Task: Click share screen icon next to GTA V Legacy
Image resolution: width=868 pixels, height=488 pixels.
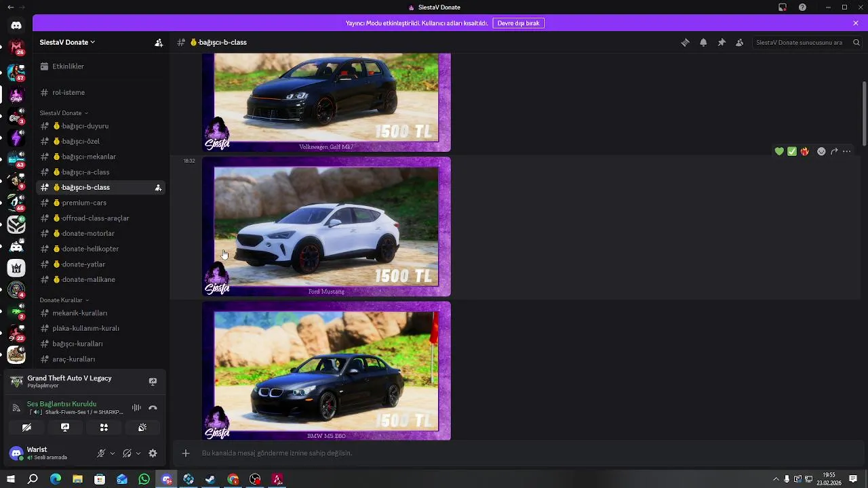Action: click(153, 382)
